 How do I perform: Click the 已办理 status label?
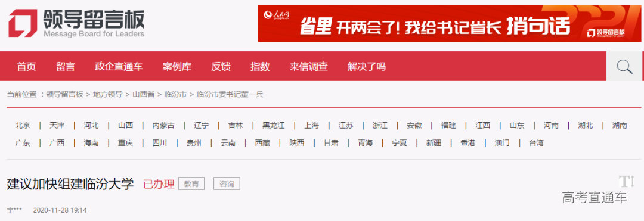159,184
